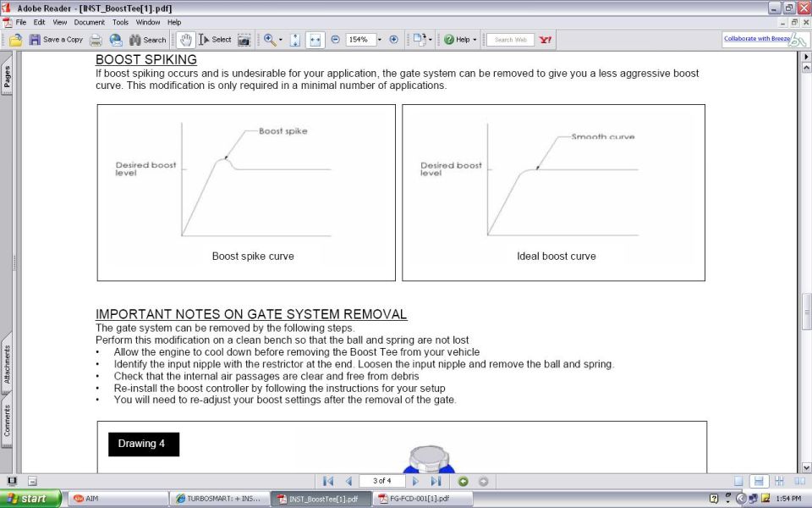Screen dimensions: 812x508
Task: Click the Fit Page height icon
Action: [294, 40]
